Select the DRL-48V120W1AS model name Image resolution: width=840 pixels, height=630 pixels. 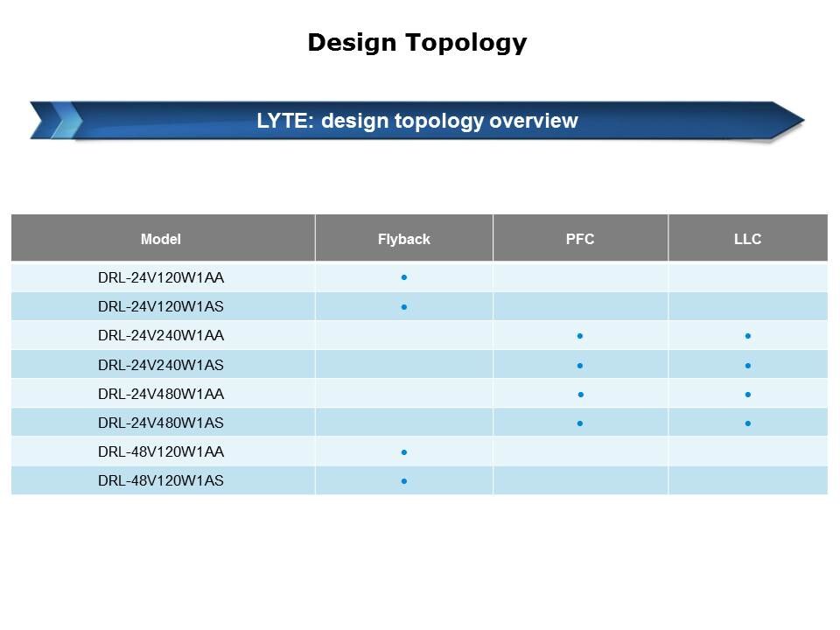click(x=161, y=481)
